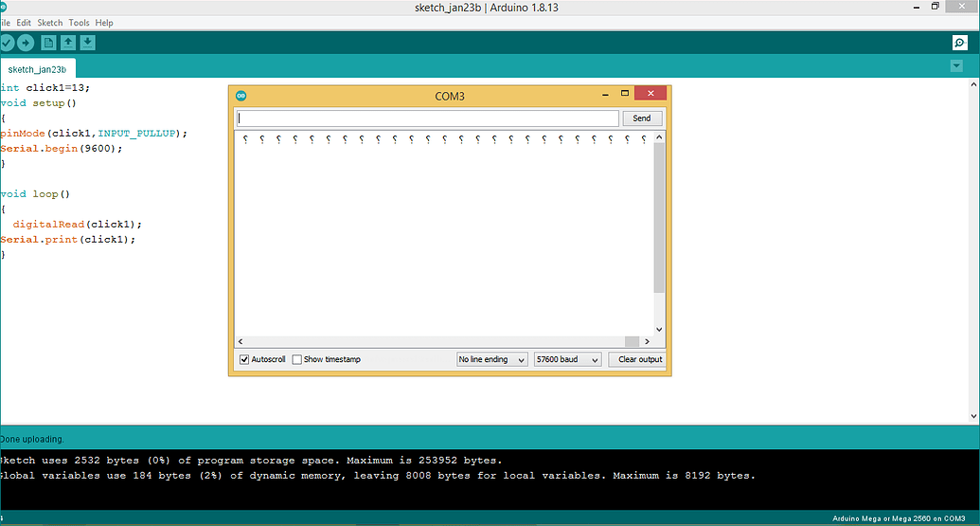
Task: Open the Edit menu
Action: [24, 23]
